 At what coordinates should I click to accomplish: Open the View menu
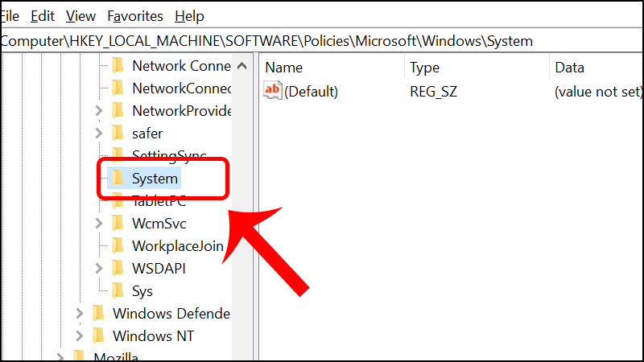[80, 16]
